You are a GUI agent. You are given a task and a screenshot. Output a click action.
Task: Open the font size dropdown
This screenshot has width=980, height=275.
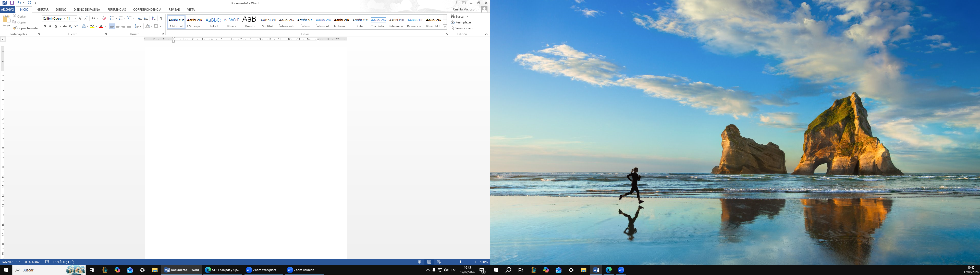click(x=75, y=18)
